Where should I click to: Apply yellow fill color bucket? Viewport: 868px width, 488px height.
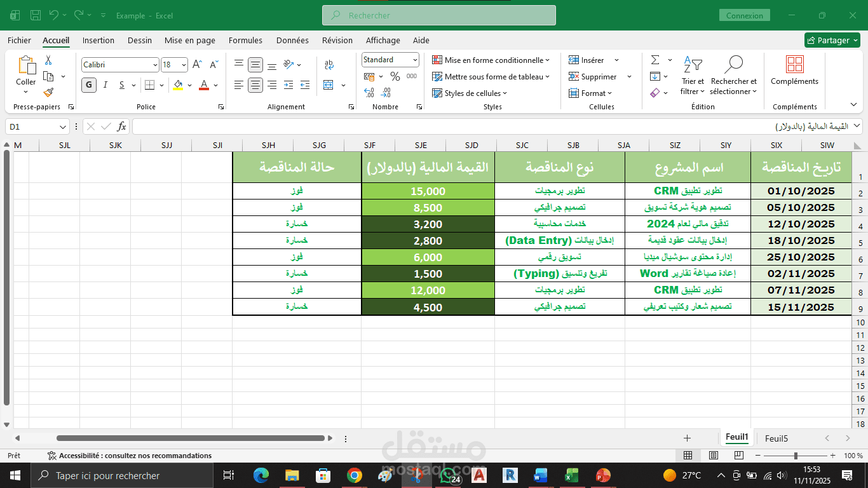178,85
